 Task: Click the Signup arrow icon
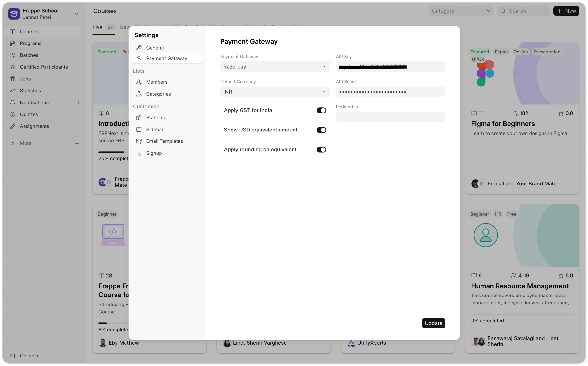[x=139, y=153]
